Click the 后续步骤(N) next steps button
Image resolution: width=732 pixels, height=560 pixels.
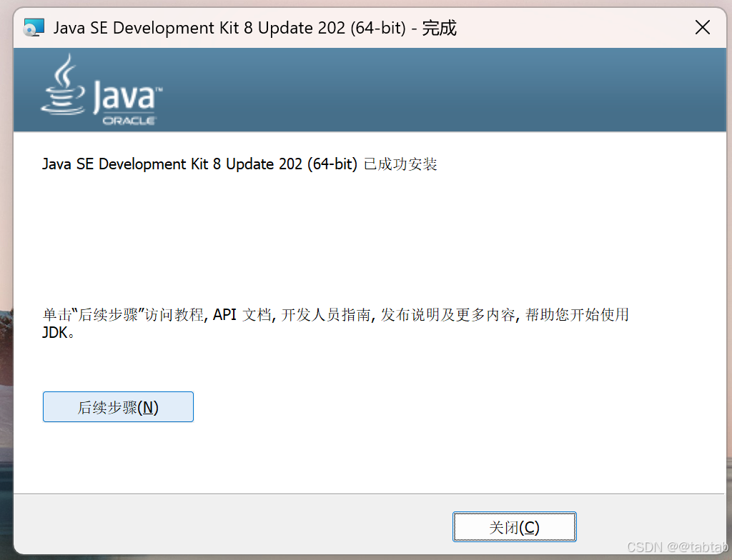(118, 407)
